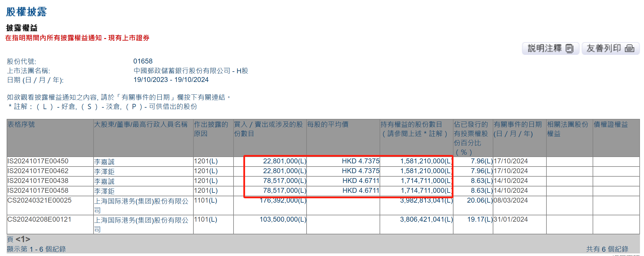Sort by 表格序號 column header
Image resolution: width=644 pixels, height=256 pixels.
21,124
